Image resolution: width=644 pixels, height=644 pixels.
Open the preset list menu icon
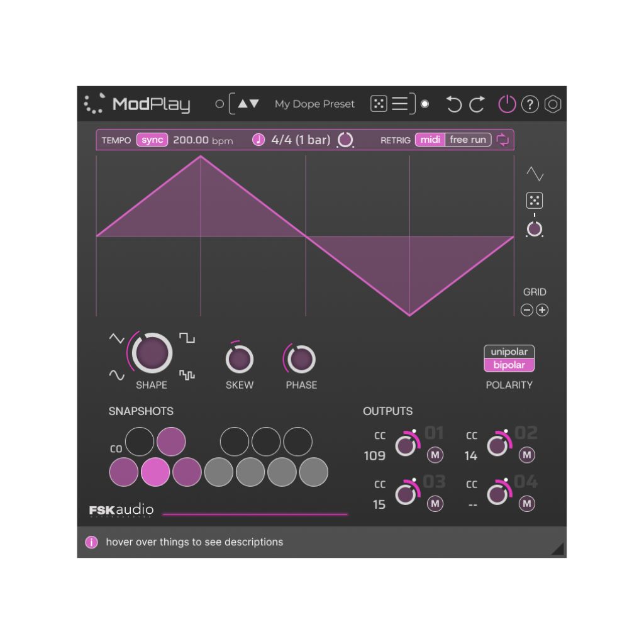[x=399, y=104]
